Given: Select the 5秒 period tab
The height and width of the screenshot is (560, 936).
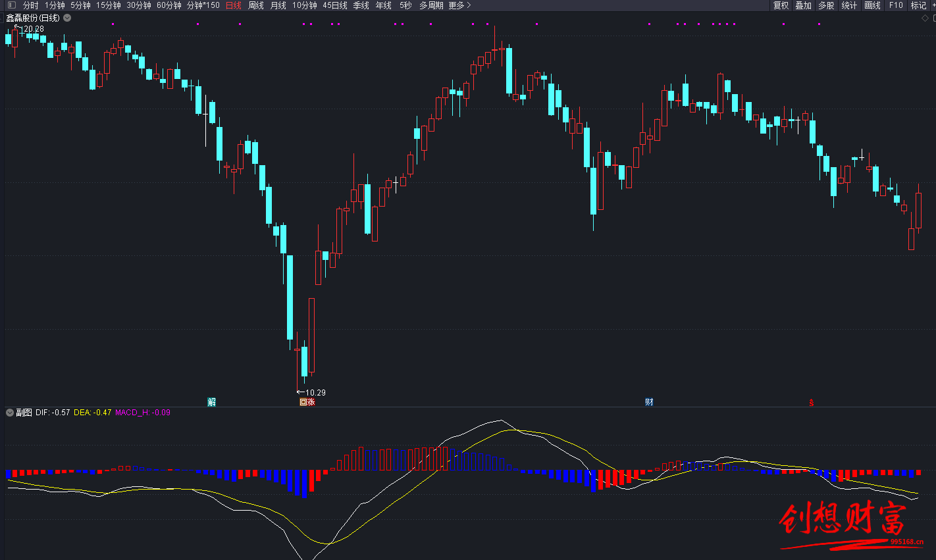Looking at the screenshot, I should click(x=405, y=5).
